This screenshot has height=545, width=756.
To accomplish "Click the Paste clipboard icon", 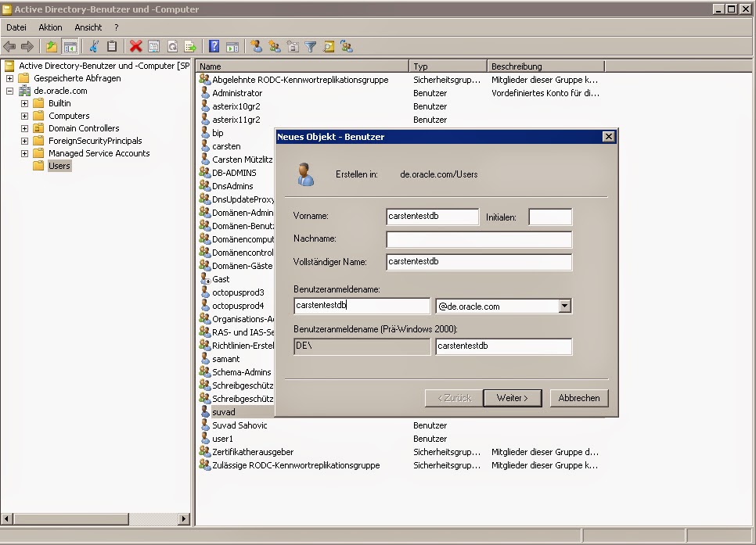I will point(112,47).
